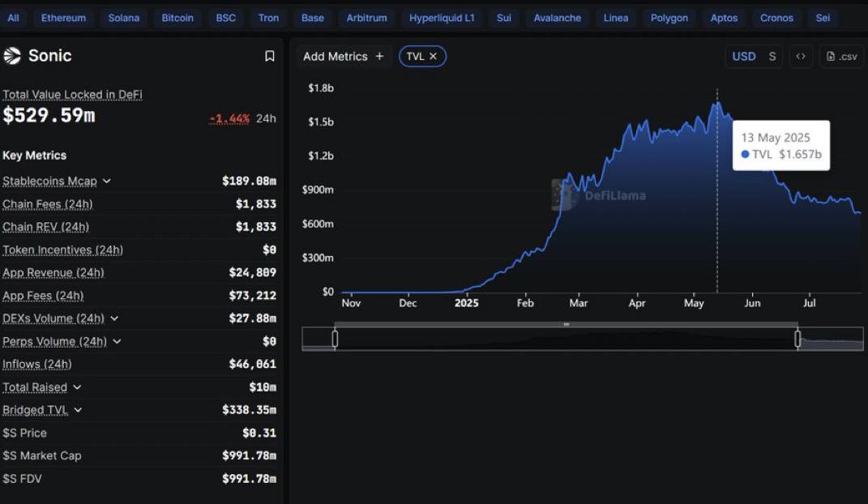Select the Sei chain tab
The image size is (868, 504).
point(823,18)
